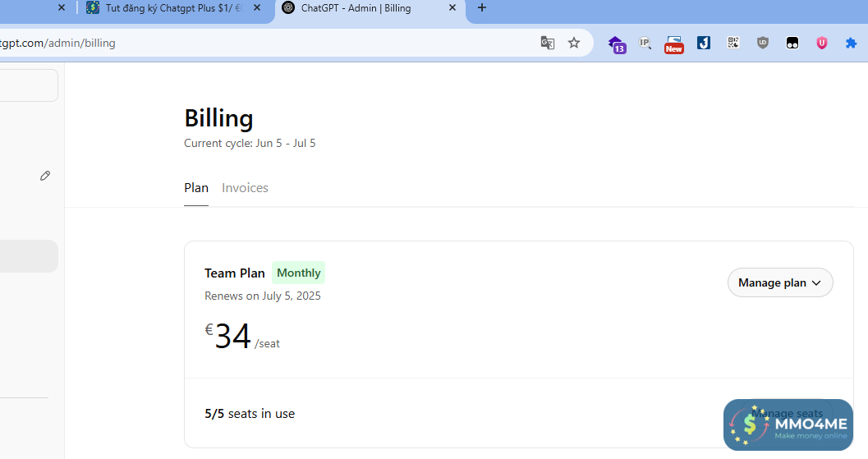Open the uBlock Origin shield extension
The width and height of the screenshot is (868, 459).
coord(763,43)
